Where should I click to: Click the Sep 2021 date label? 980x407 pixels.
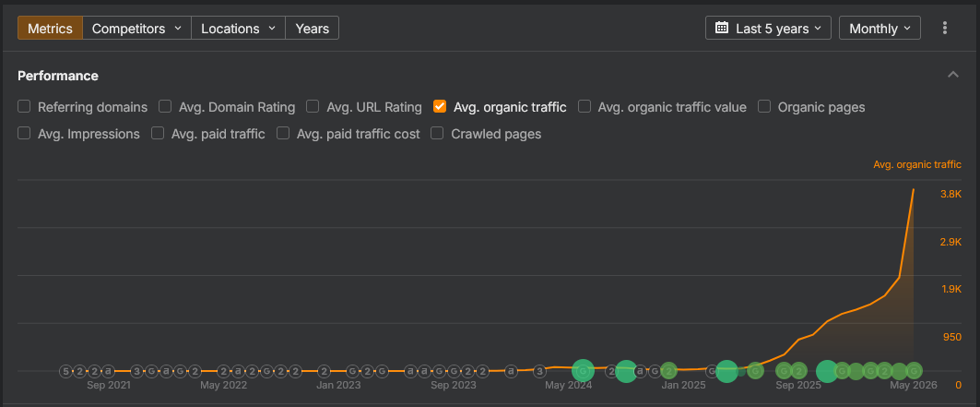click(109, 385)
